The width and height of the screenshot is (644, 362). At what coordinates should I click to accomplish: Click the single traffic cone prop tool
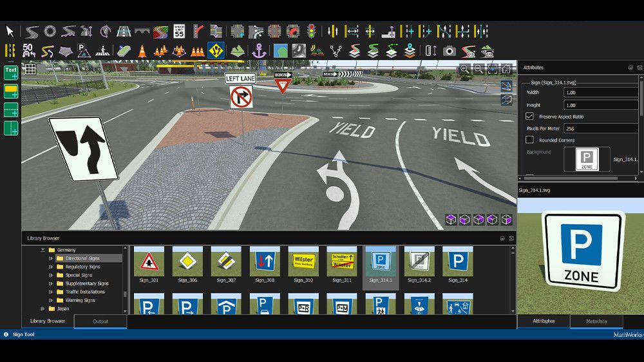(x=142, y=51)
